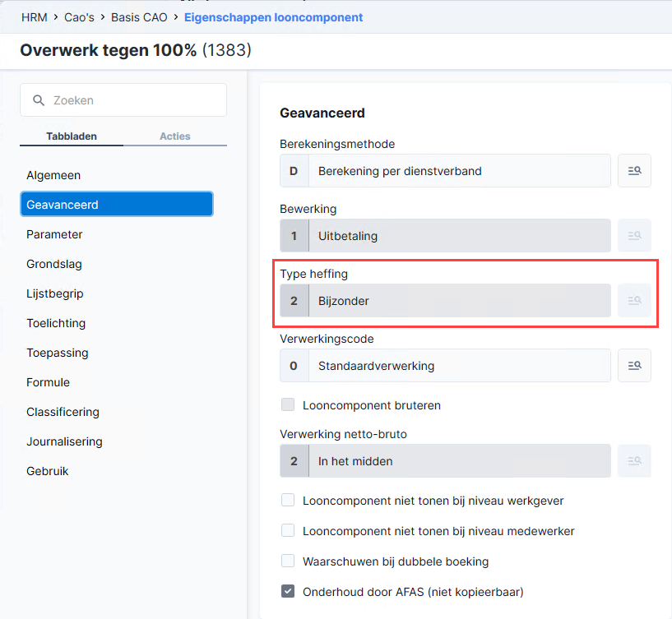Open the Parameter tab in sidebar
The width and height of the screenshot is (672, 619).
pyautogui.click(x=54, y=234)
